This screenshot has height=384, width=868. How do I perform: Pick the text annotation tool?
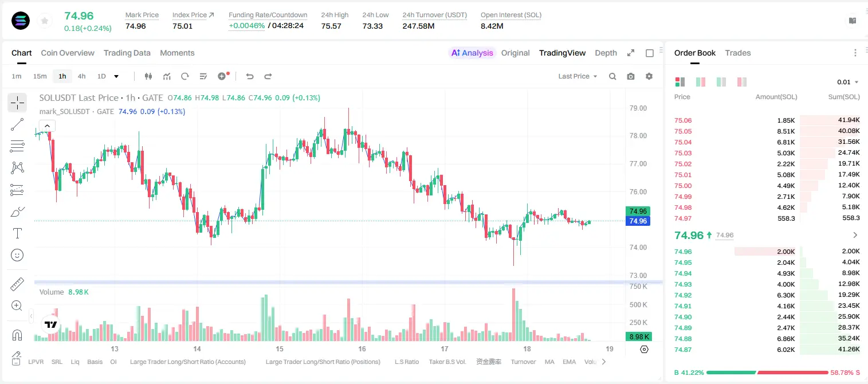[17, 233]
